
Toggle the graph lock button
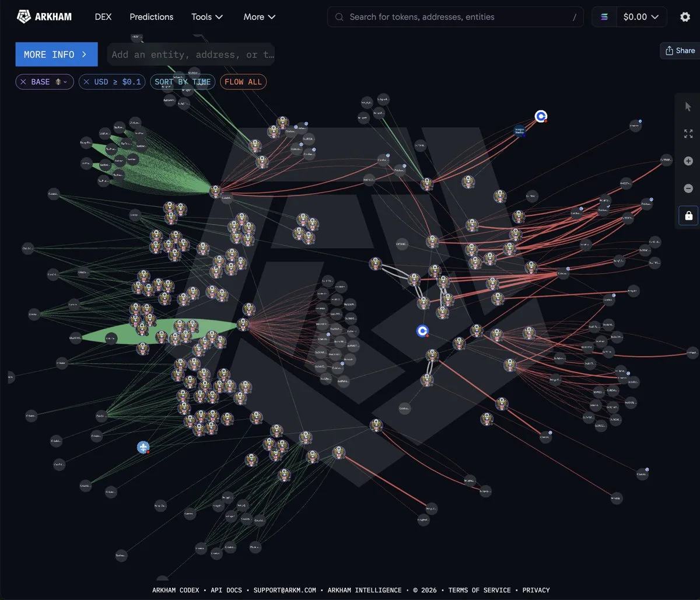coord(688,216)
